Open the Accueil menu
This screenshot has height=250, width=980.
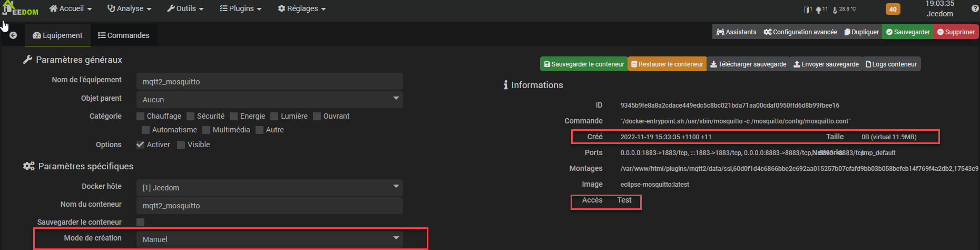coord(71,8)
